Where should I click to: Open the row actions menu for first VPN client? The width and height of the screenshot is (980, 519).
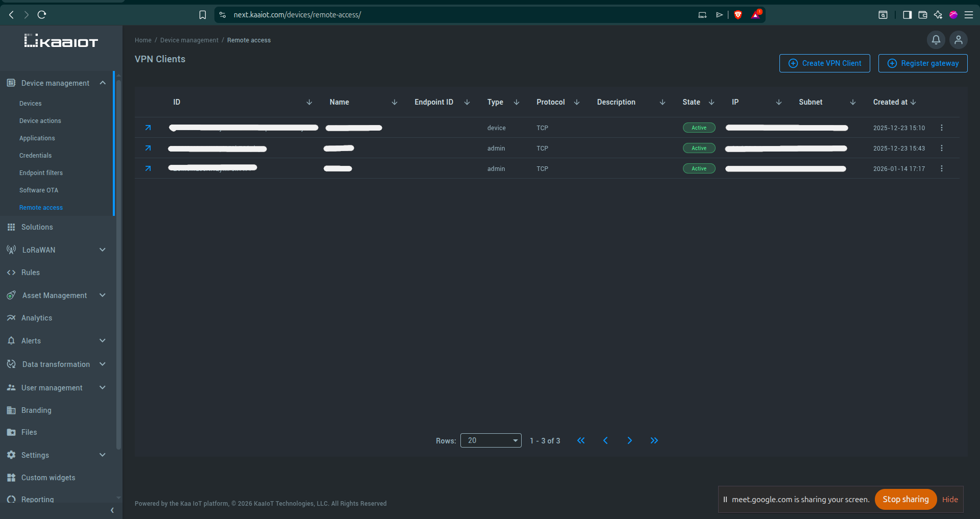point(942,128)
